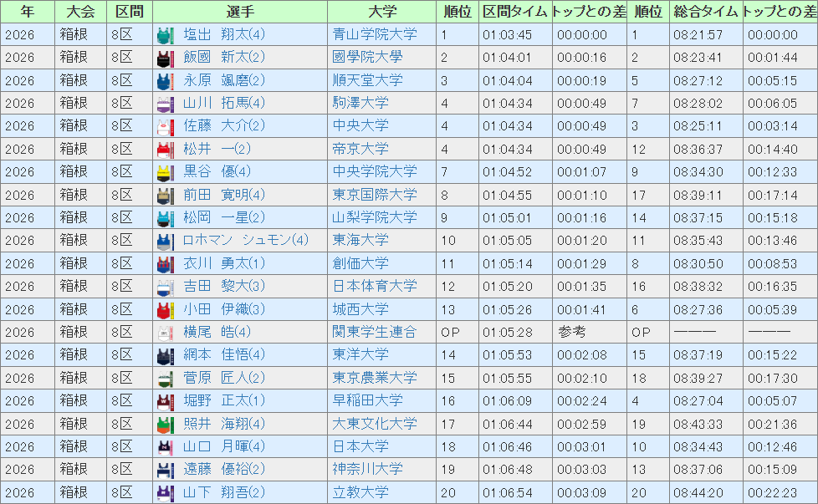
Task: Select the jersey icon beside 照井 海翔
Action: click(x=165, y=424)
